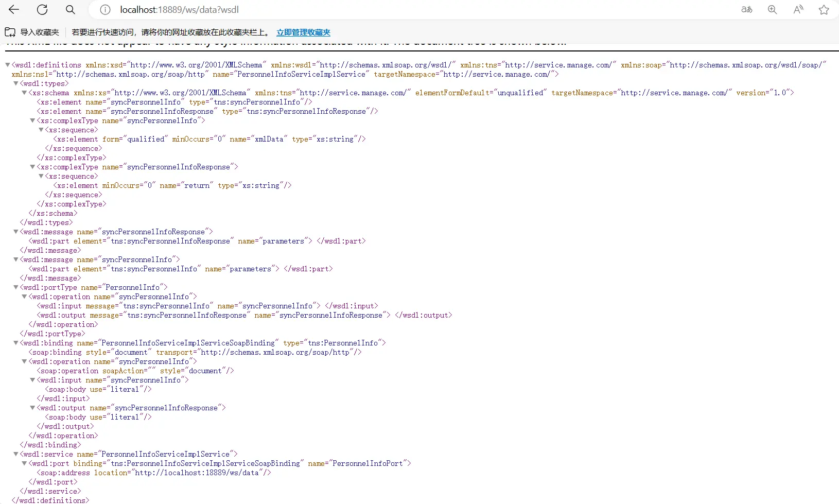Collapse wsdl:binding PersonnelInfoServiceImplServiceSoapBinding node
839x504 pixels.
coord(16,343)
